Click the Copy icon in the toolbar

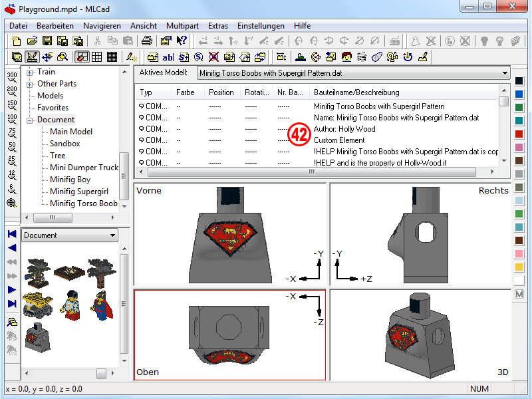click(x=112, y=41)
